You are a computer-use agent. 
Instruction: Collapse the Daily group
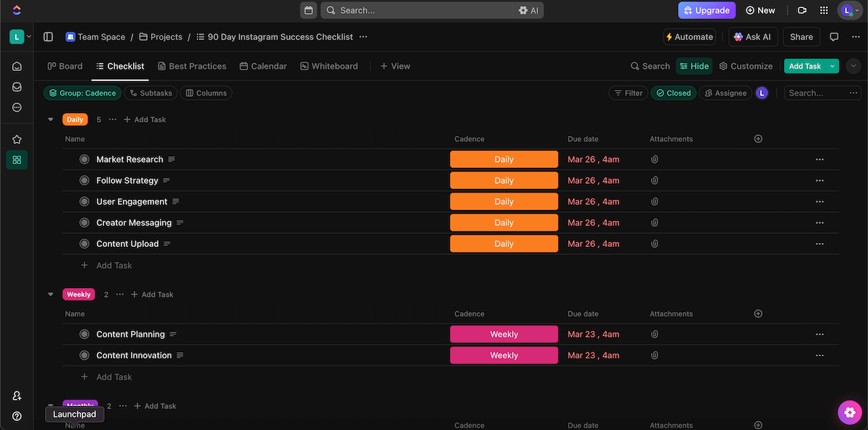point(51,119)
